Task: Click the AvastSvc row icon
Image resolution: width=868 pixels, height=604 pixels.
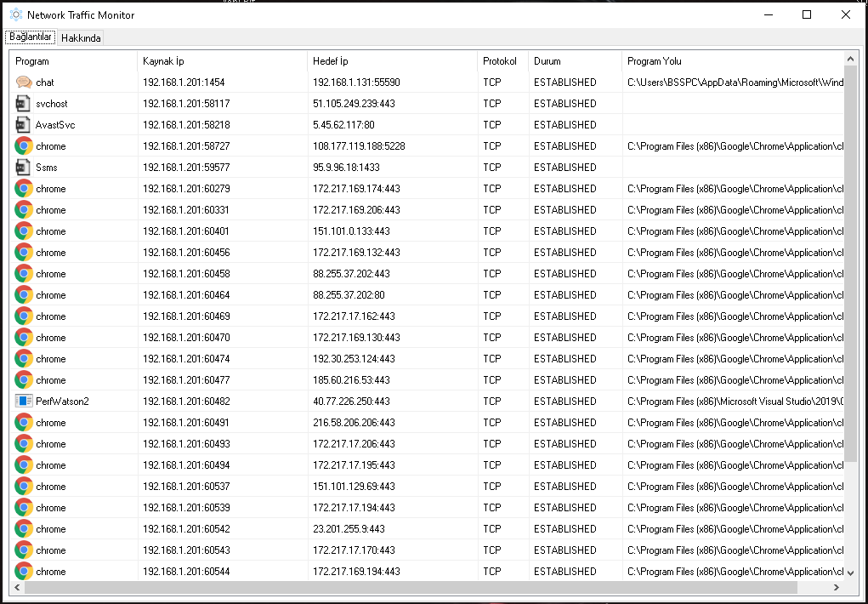Action: pyautogui.click(x=23, y=125)
